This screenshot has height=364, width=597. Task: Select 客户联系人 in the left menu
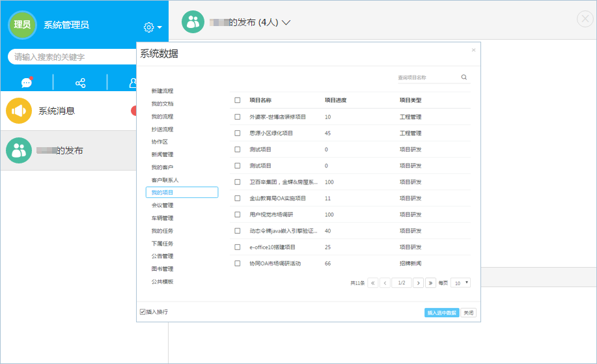tap(165, 180)
